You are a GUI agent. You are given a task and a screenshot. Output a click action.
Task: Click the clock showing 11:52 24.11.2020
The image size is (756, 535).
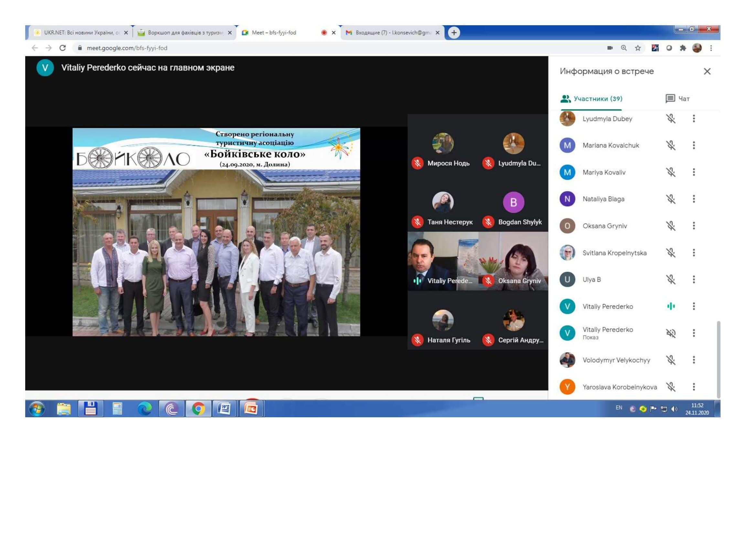tap(697, 409)
